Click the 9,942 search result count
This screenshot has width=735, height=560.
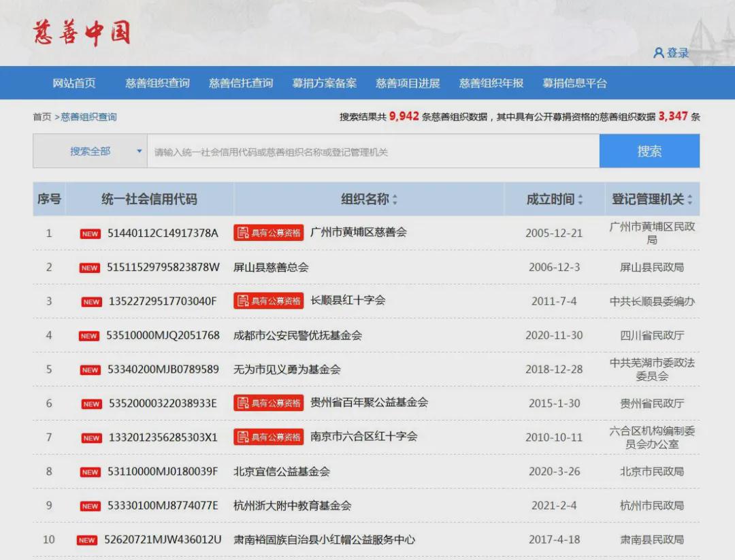point(404,116)
